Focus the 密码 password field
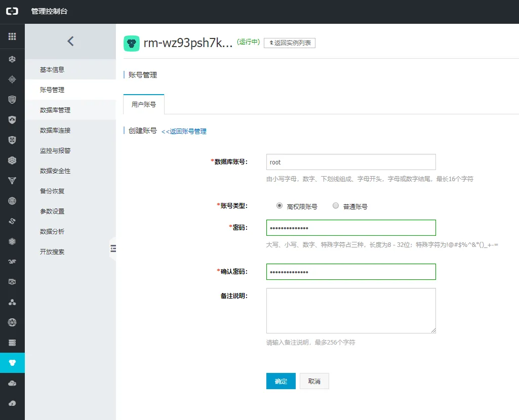The image size is (519, 420). (x=351, y=228)
